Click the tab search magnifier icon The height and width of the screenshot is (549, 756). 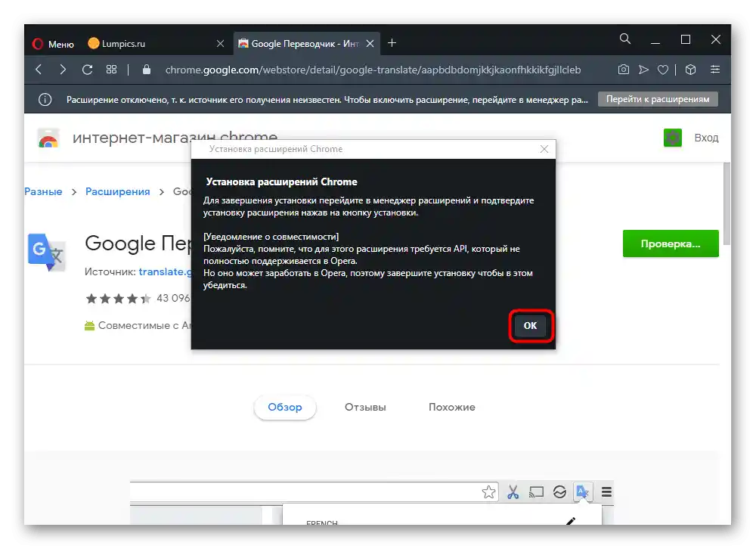click(625, 39)
